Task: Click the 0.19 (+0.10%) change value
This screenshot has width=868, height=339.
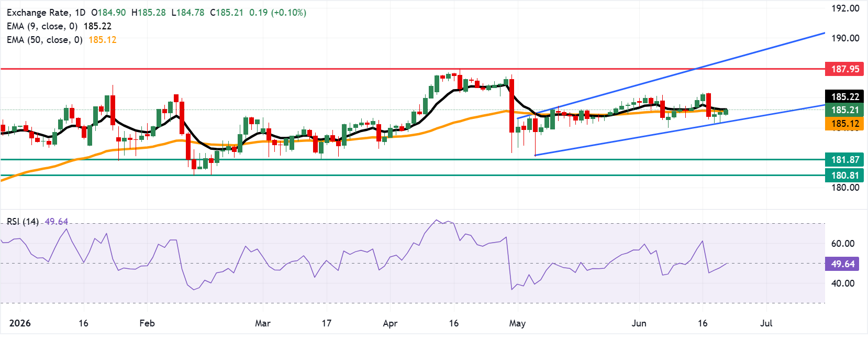Action: pyautogui.click(x=277, y=12)
